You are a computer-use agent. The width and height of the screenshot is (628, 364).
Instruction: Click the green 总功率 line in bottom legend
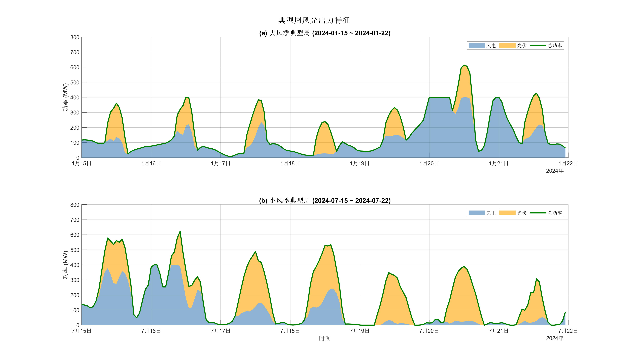pyautogui.click(x=538, y=213)
